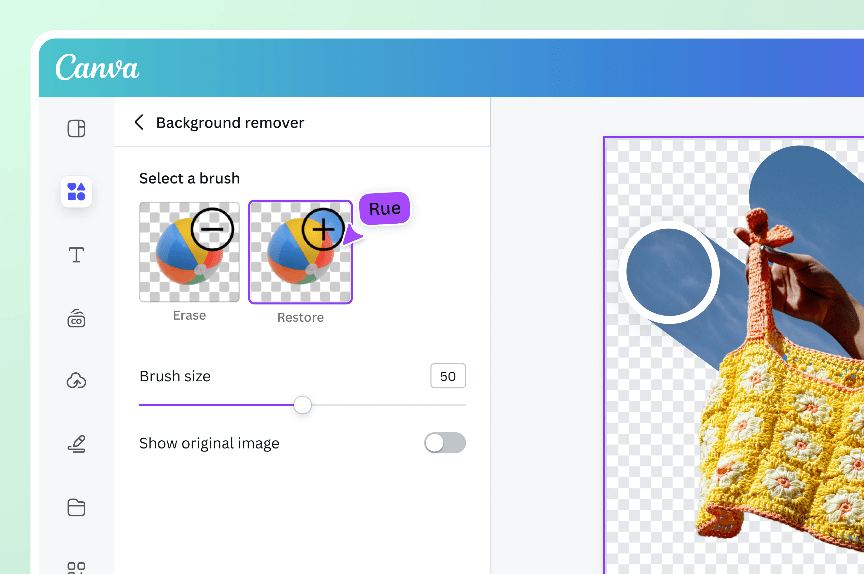The image size is (864, 574).
Task: Open the Uploads cloud icon
Action: click(76, 380)
